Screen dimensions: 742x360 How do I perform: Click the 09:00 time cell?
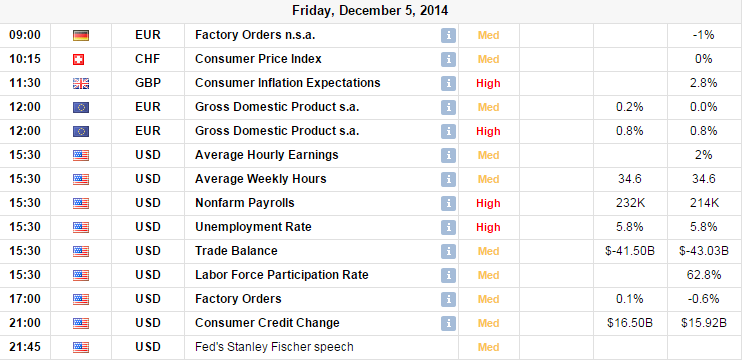click(25, 35)
